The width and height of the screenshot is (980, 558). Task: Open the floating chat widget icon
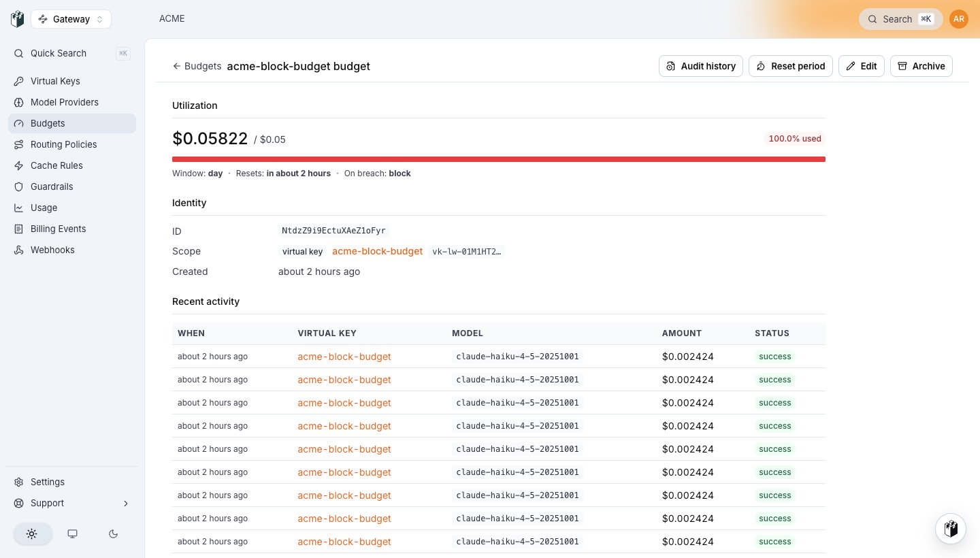(951, 529)
